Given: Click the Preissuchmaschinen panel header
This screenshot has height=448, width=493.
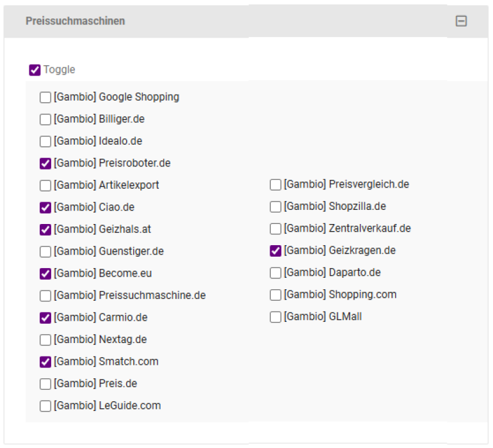Looking at the screenshot, I should tap(76, 21).
